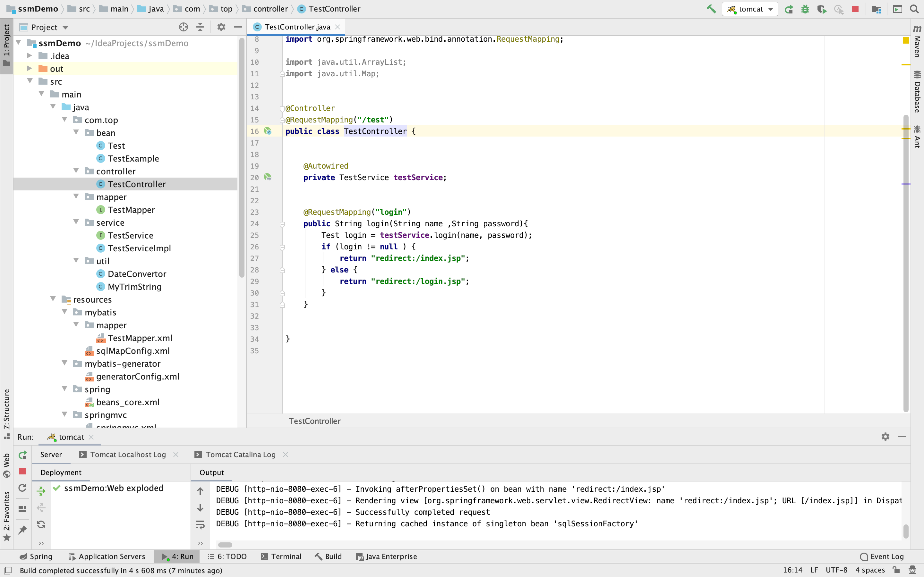Screen dimensions: 924x577
Task: Click the Soft-wrap icon in Output panel
Action: [x=201, y=525]
